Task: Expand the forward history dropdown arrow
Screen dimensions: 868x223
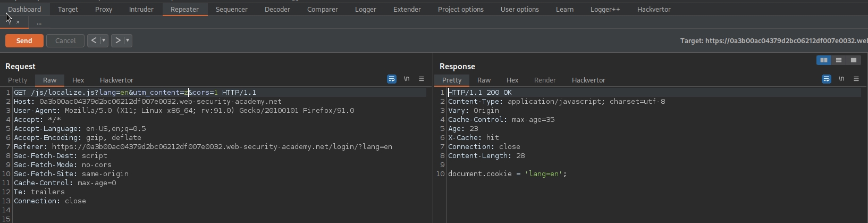Action: point(128,40)
